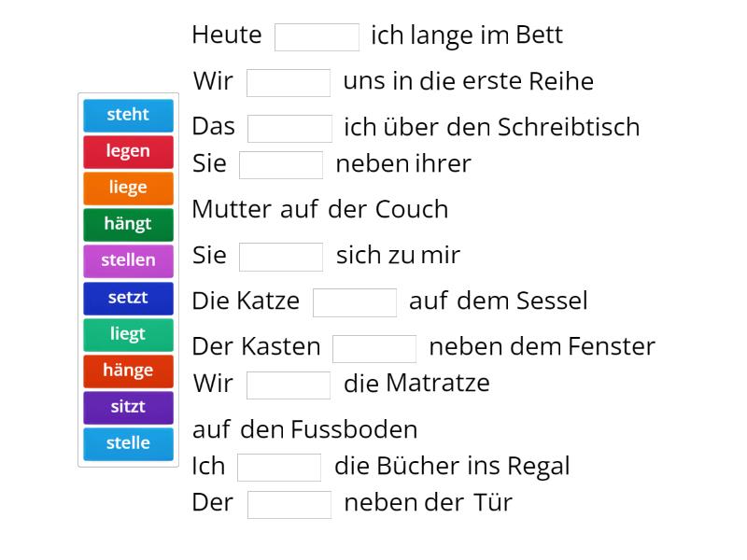Select the green "hängt" tile

[127, 224]
